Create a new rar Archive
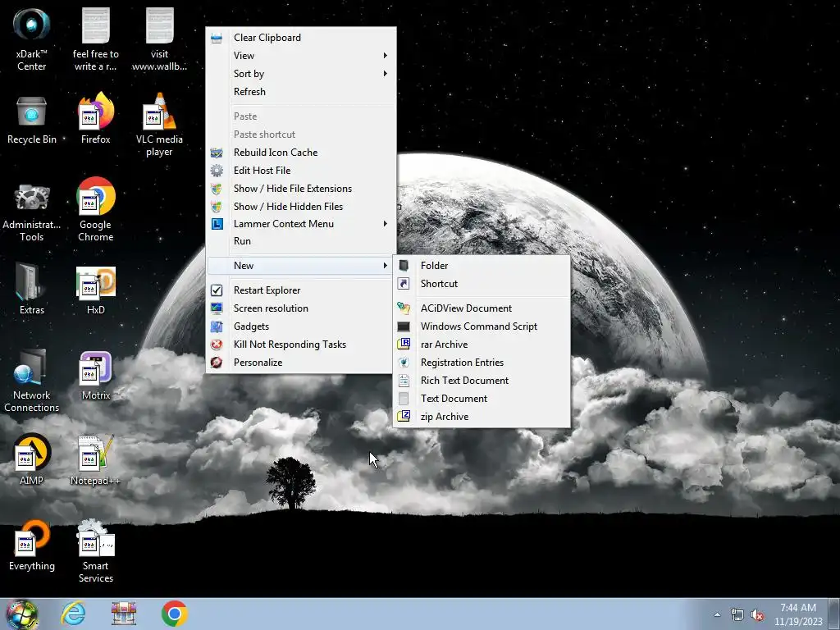 click(482, 345)
